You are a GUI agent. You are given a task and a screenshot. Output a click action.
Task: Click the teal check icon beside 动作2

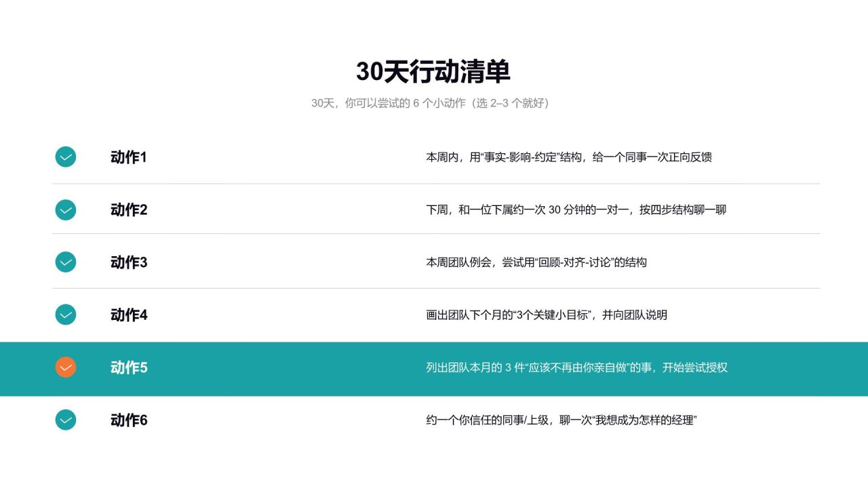(66, 210)
